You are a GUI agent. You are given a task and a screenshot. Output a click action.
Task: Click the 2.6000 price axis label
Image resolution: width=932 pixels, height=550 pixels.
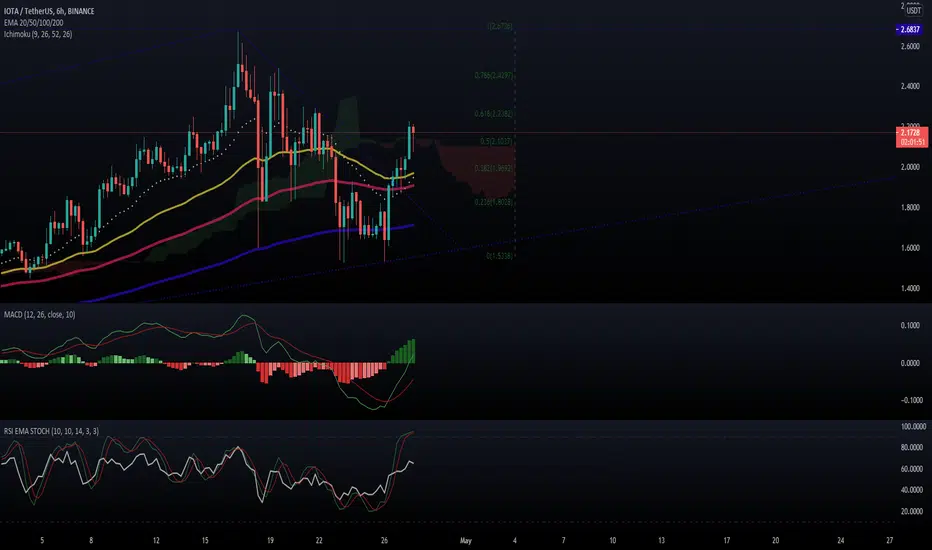click(x=910, y=46)
